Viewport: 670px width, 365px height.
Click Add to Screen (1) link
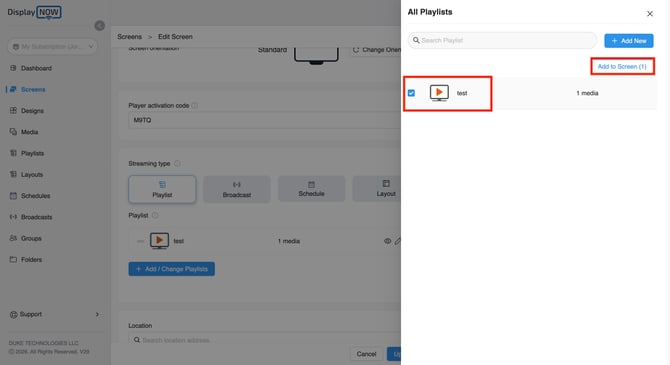click(x=622, y=67)
